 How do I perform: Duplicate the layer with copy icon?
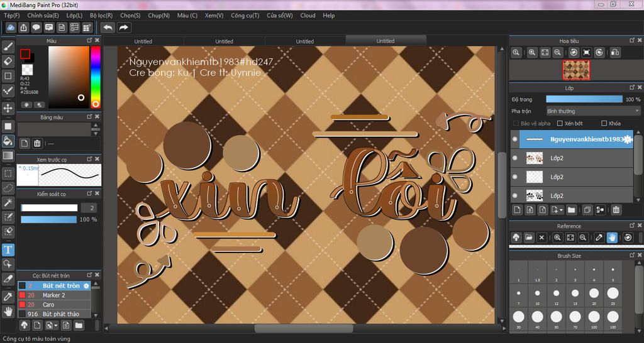pos(587,210)
